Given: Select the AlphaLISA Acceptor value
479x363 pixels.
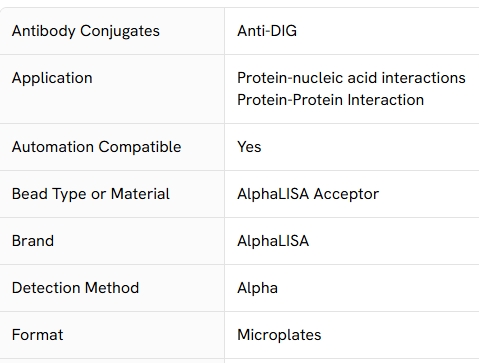Looking at the screenshot, I should pyautogui.click(x=308, y=194).
